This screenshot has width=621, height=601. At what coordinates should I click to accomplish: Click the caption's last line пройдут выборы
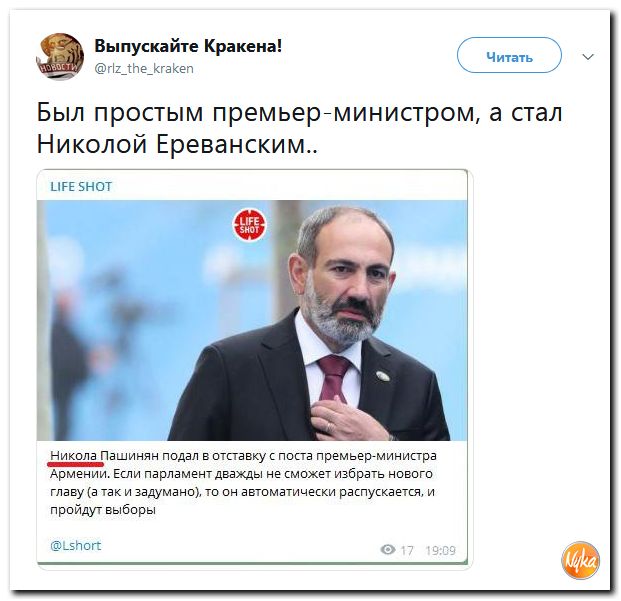click(103, 510)
